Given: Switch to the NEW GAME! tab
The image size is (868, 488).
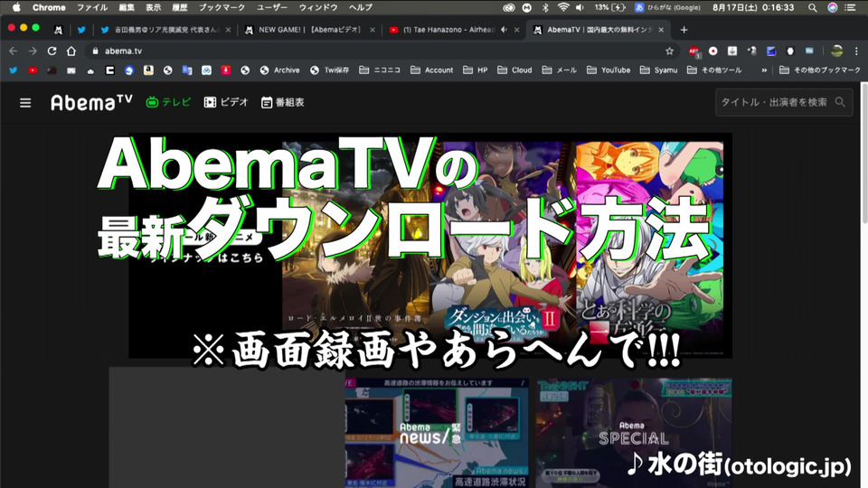Looking at the screenshot, I should 309,30.
